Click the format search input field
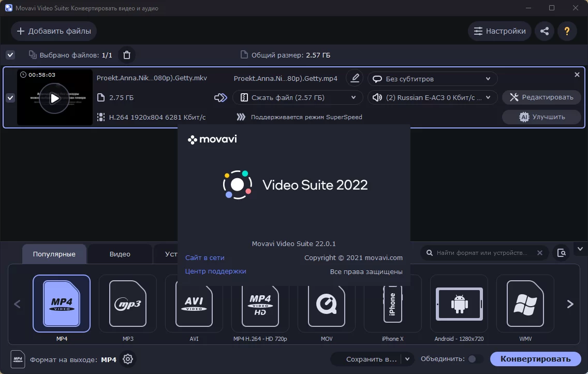Viewport: 588px width, 374px height. [x=481, y=253]
